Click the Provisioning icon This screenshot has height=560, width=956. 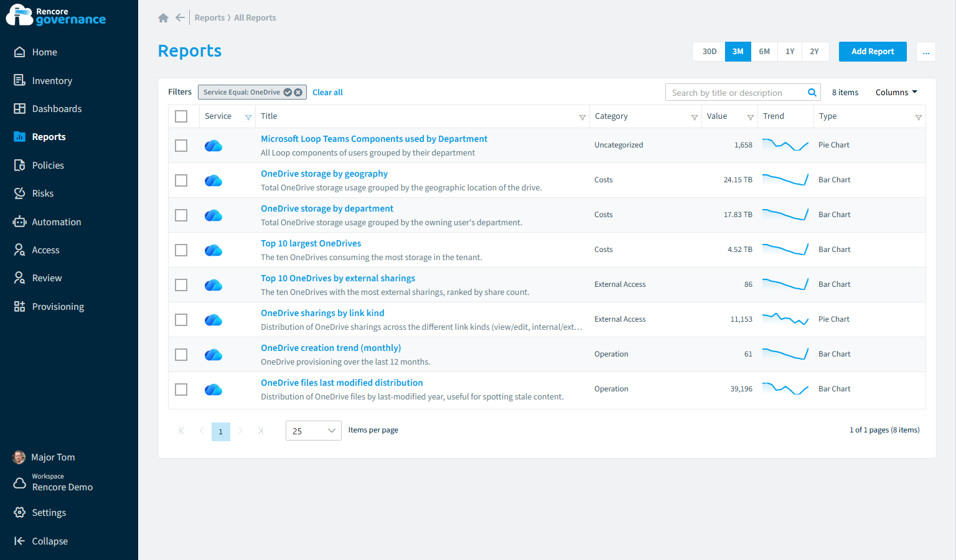[x=20, y=306]
